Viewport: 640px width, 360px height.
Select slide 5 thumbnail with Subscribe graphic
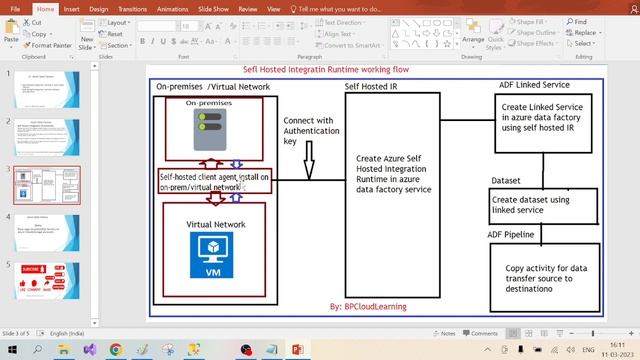coord(47,281)
